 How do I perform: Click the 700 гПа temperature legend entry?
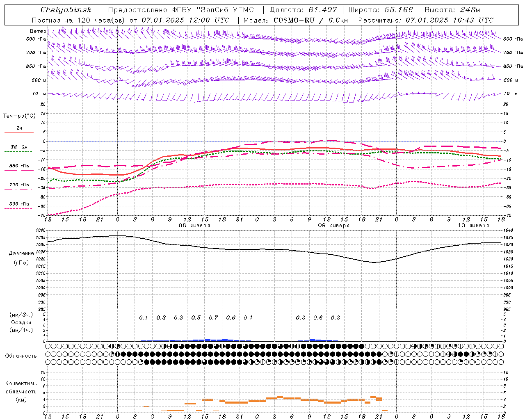click(19, 185)
